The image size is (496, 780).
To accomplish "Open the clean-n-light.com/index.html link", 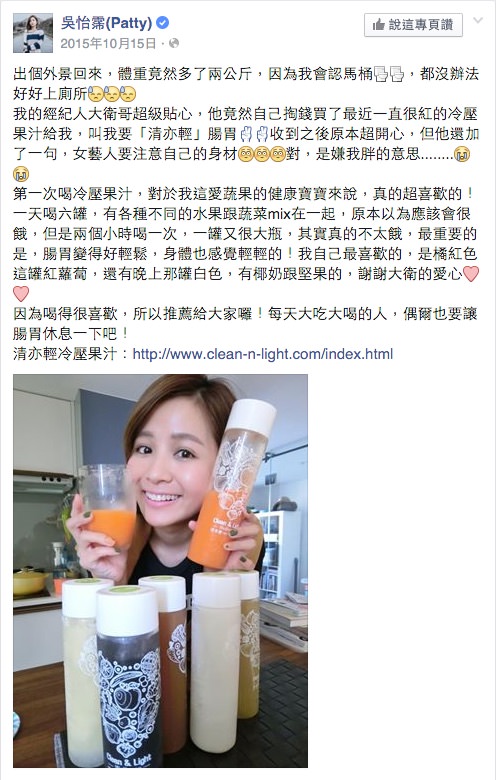I will point(263,354).
